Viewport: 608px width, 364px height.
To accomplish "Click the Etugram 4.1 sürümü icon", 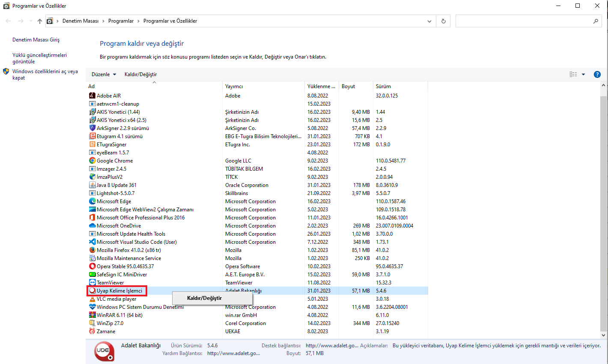I will click(92, 136).
